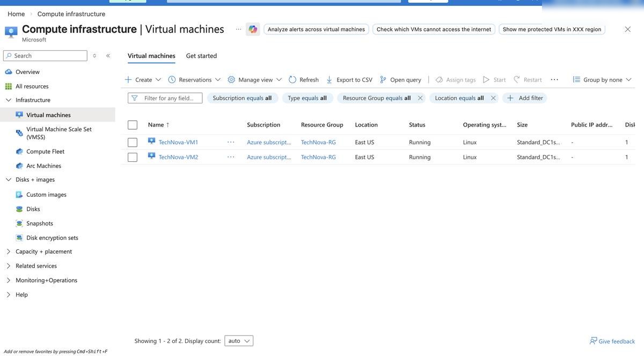Click the Assign tags icon
Viewport: 644px width, 356px height.
439,79
